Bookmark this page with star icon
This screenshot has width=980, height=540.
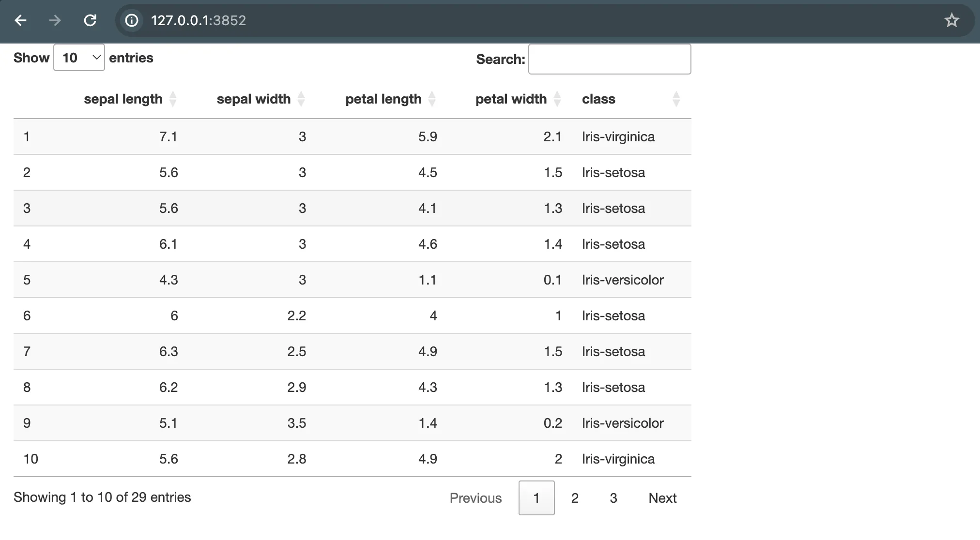tap(951, 20)
